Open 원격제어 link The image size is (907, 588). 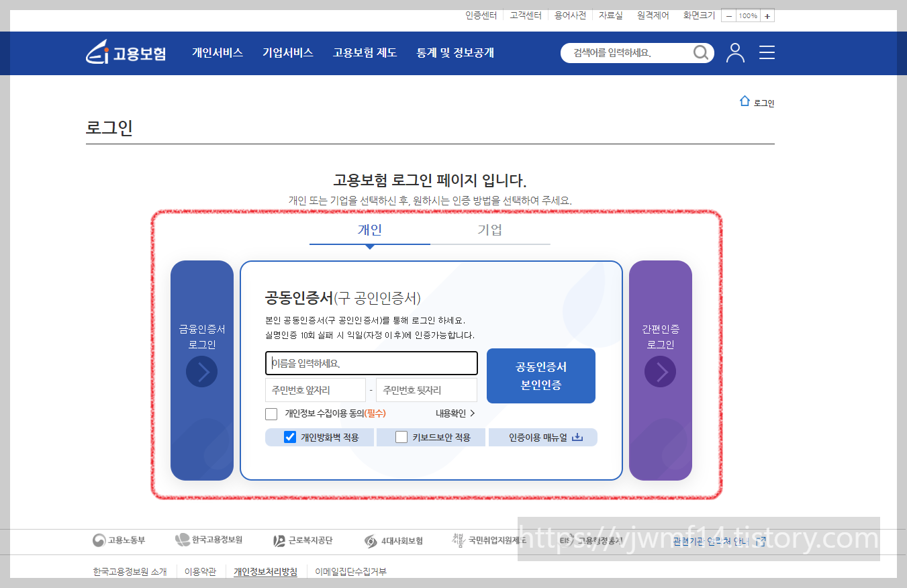coord(653,15)
